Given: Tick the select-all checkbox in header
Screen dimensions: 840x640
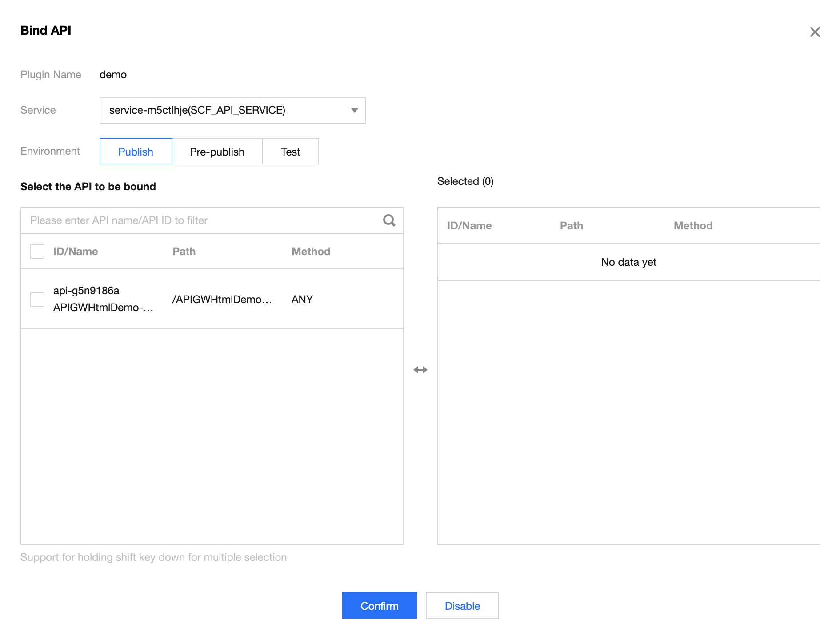Looking at the screenshot, I should tap(37, 252).
